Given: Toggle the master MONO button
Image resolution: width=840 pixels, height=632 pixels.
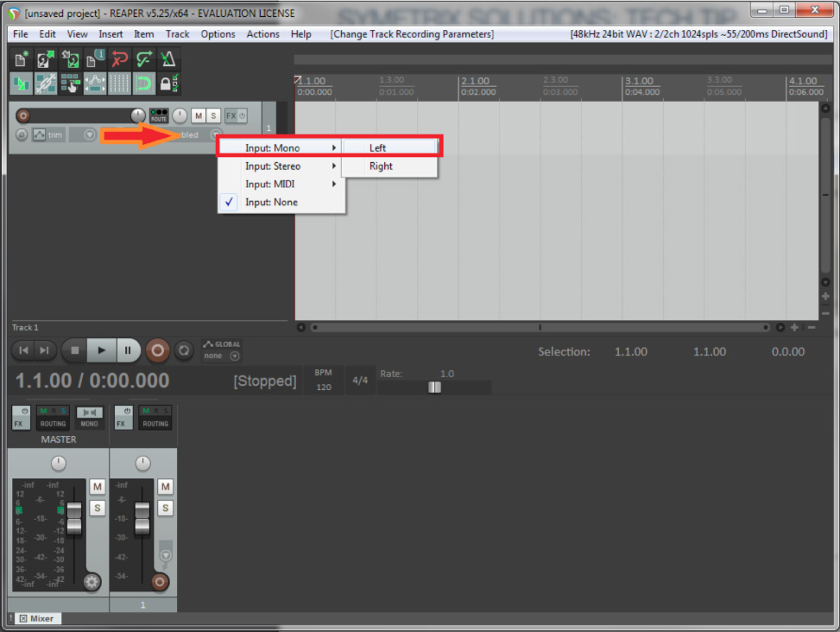Looking at the screenshot, I should (x=89, y=417).
